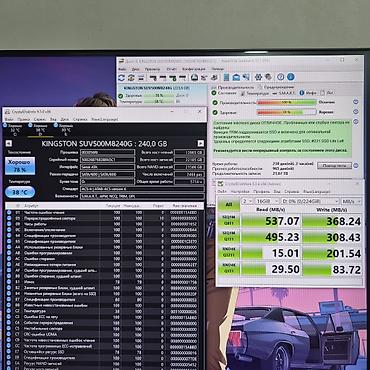This screenshot has height=370, width=370.
Task: Run the RND4K Q32T1 test button
Action: 228,253
